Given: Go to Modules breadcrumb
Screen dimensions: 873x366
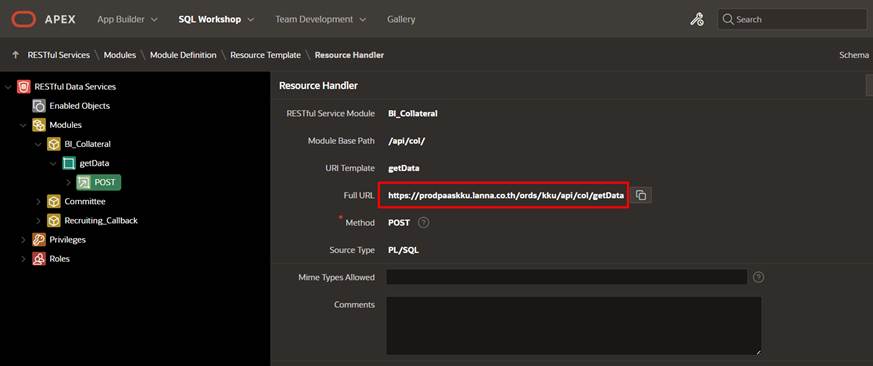Looking at the screenshot, I should (120, 55).
